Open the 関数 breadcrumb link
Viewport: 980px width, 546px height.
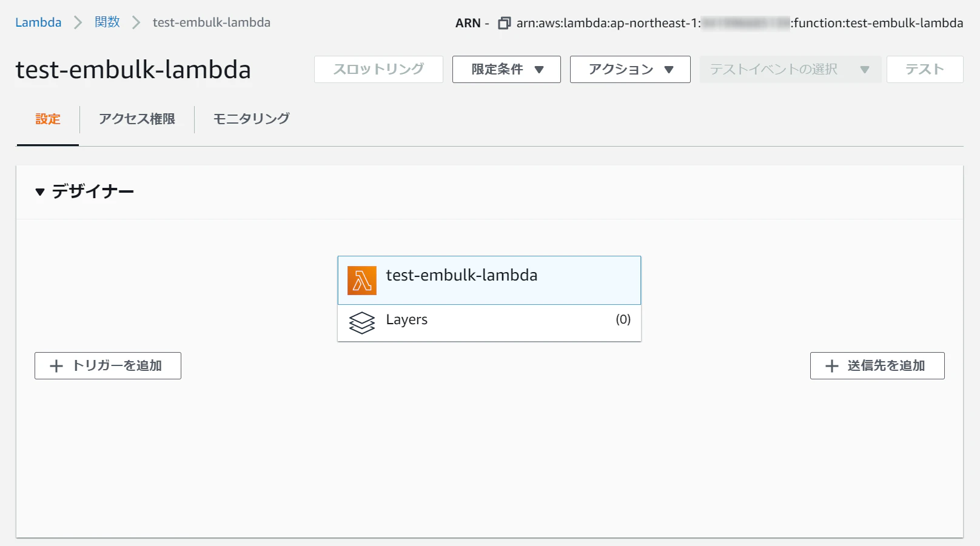tap(107, 22)
